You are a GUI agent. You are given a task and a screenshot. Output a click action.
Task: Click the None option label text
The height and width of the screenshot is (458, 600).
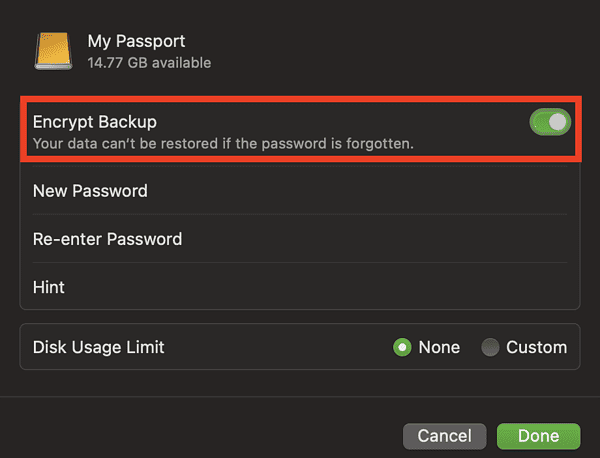(x=439, y=347)
